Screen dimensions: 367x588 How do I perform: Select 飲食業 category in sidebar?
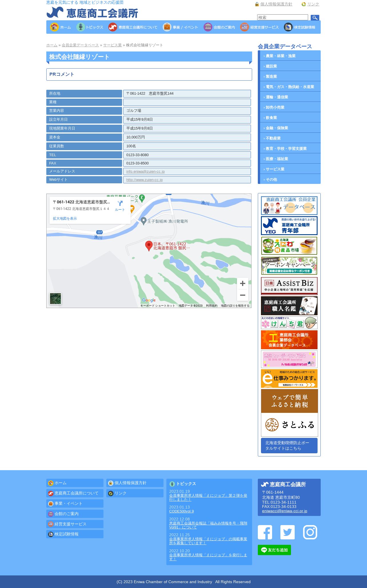pyautogui.click(x=290, y=118)
